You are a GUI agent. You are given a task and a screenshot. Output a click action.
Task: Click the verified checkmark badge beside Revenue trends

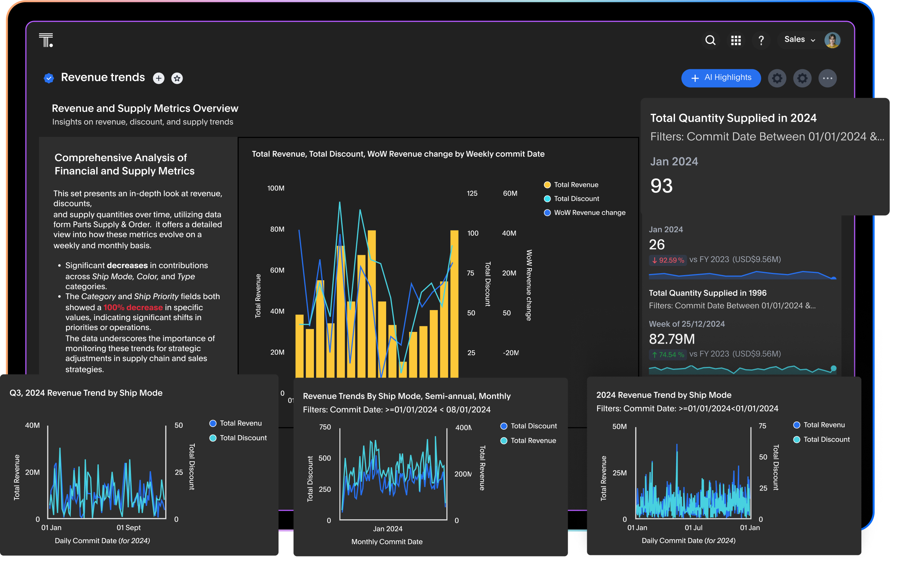point(48,77)
